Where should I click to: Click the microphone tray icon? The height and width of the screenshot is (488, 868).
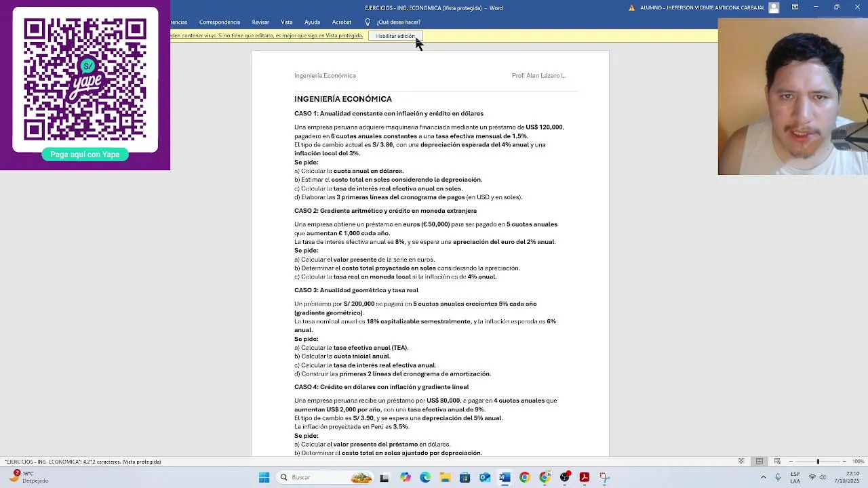point(778,477)
